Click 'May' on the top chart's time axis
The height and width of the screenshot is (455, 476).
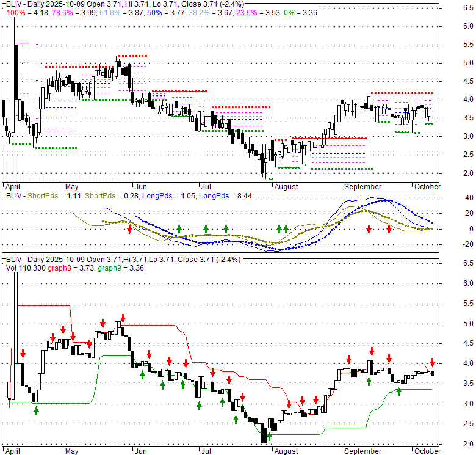click(72, 187)
